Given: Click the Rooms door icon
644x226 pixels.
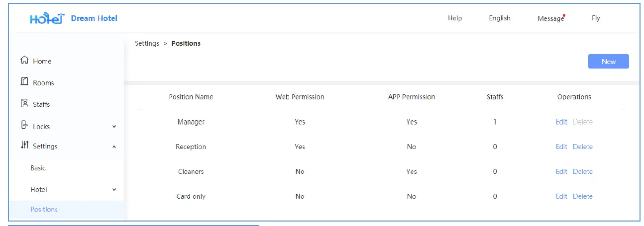Looking at the screenshot, I should [x=24, y=82].
